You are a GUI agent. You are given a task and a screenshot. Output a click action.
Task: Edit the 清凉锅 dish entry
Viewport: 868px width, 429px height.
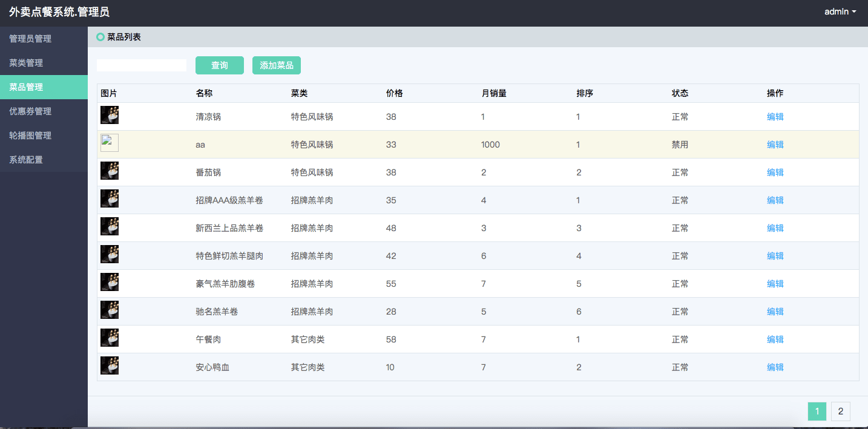[x=775, y=117]
